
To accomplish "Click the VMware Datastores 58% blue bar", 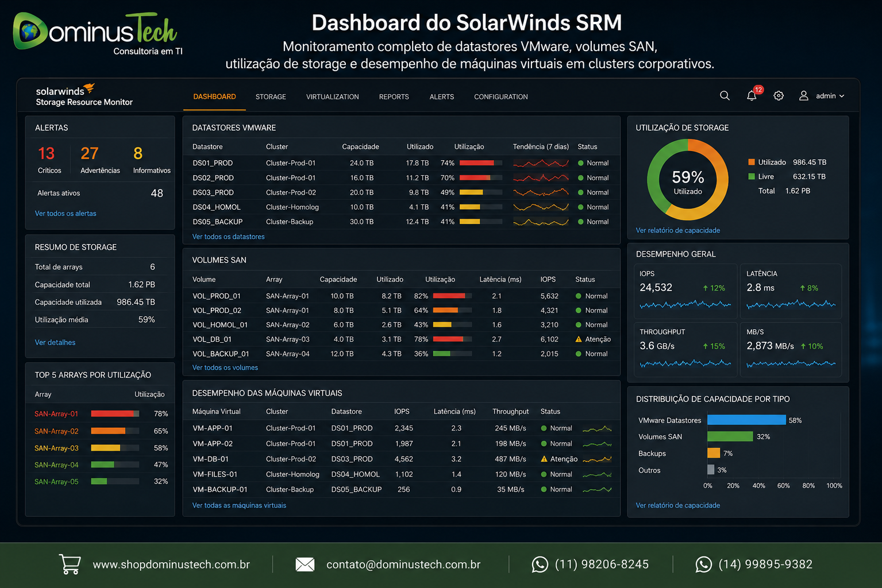I will [746, 420].
